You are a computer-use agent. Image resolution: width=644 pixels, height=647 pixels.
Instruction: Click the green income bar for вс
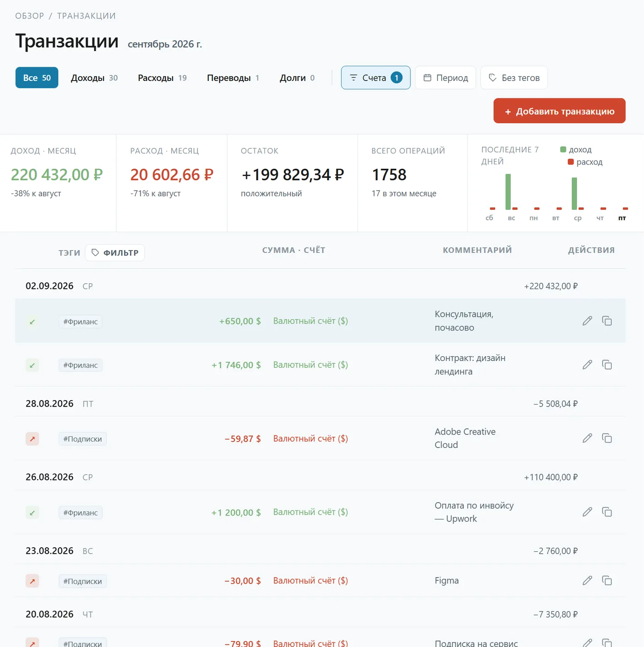(508, 192)
